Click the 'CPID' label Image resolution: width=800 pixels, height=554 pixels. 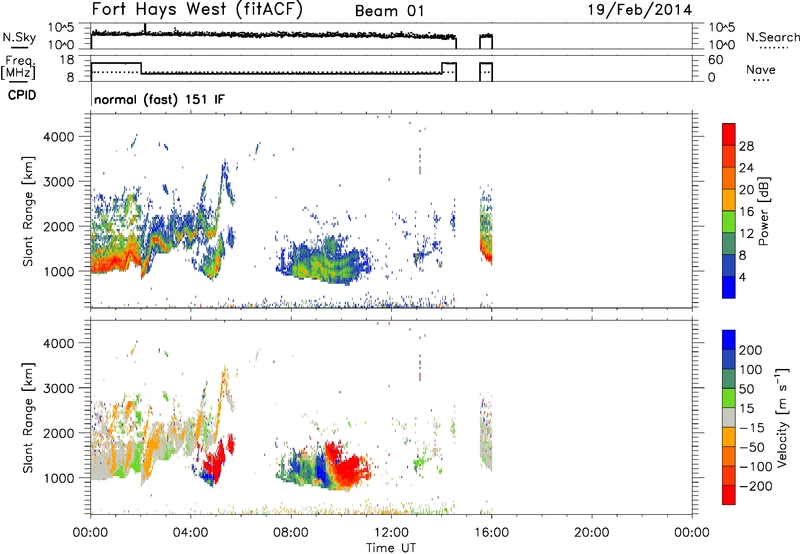(x=21, y=95)
